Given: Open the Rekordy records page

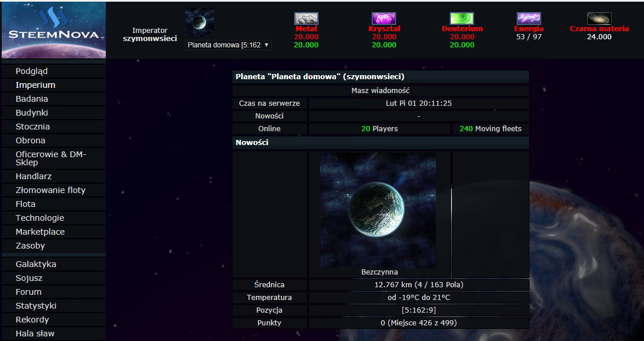Looking at the screenshot, I should click(x=32, y=320).
